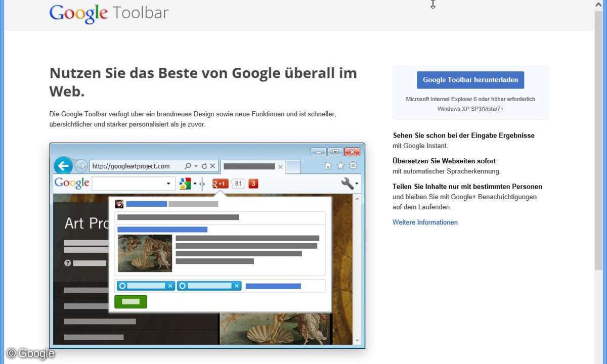This screenshot has width=607, height=364.
Task: Click the Botticelli Venus thumbnail in share popup
Action: [x=145, y=253]
